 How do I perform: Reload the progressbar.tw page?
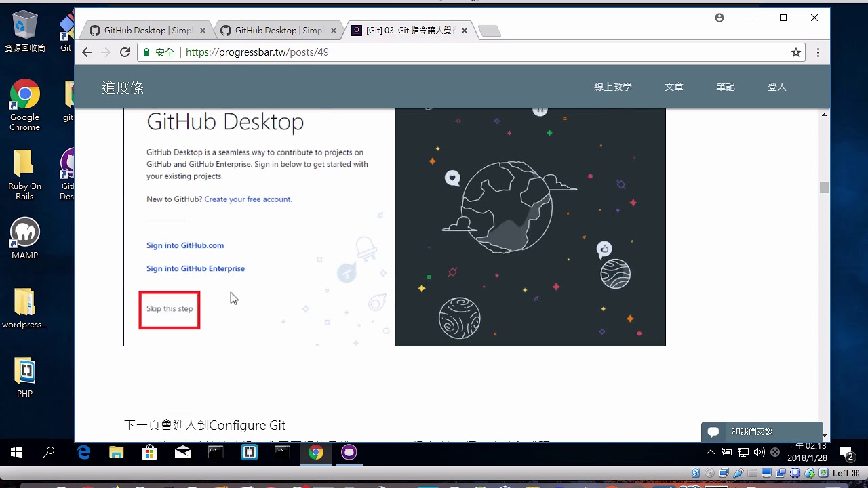(125, 52)
